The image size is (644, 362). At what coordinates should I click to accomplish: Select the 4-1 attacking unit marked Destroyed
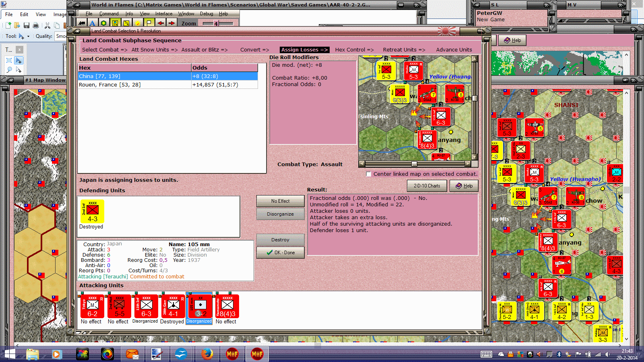click(x=173, y=306)
